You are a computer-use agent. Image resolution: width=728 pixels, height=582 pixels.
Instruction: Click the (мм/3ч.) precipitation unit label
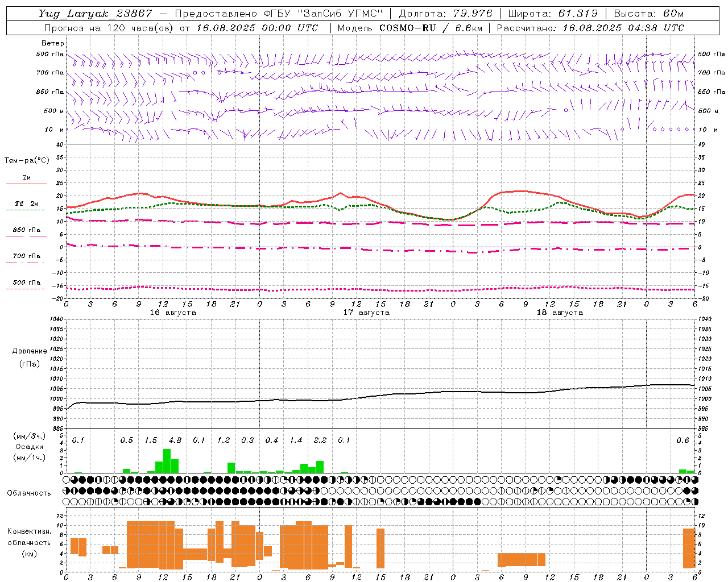pyautogui.click(x=30, y=436)
